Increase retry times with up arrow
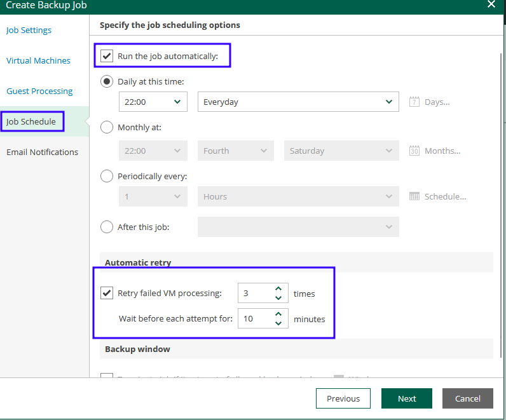Viewport: 506px width, 420px height. 278,288
